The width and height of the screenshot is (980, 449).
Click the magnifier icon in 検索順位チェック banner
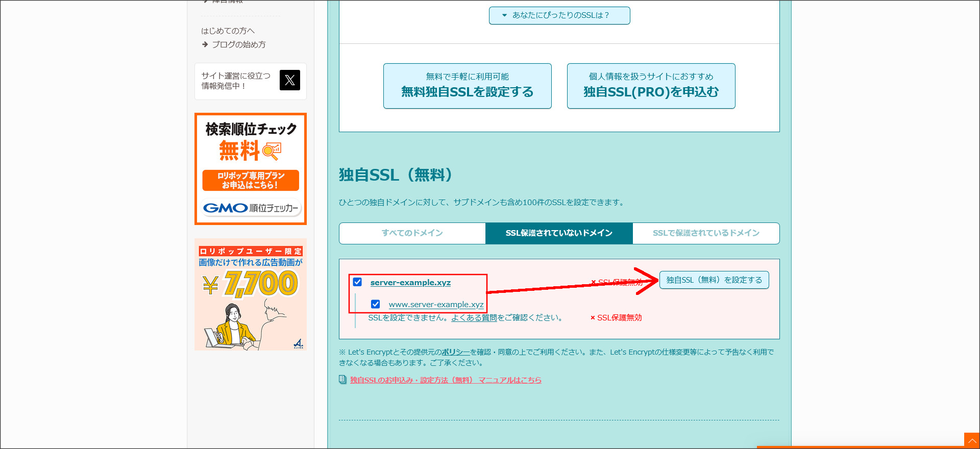coord(272,151)
